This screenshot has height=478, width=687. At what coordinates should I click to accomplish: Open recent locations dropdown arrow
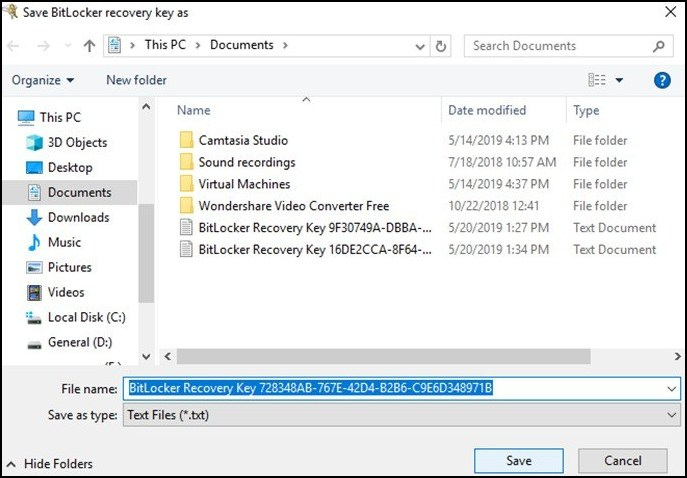[68, 46]
